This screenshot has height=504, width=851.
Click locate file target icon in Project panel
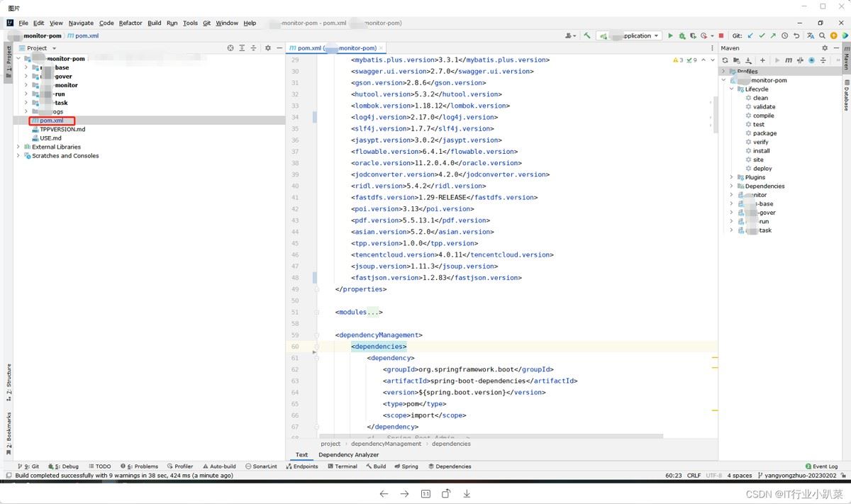coord(230,48)
